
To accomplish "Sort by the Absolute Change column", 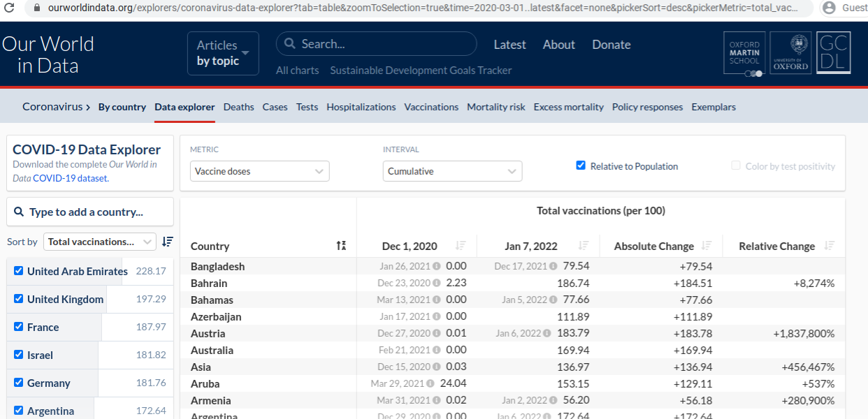I will pos(707,246).
